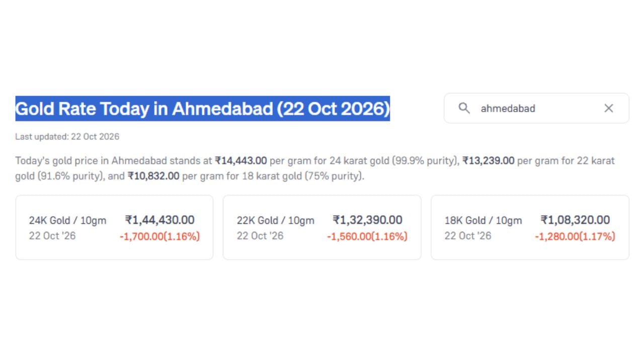Click the -1,280.00(1.17%) price change
This screenshot has height=362, width=644.
pos(575,236)
